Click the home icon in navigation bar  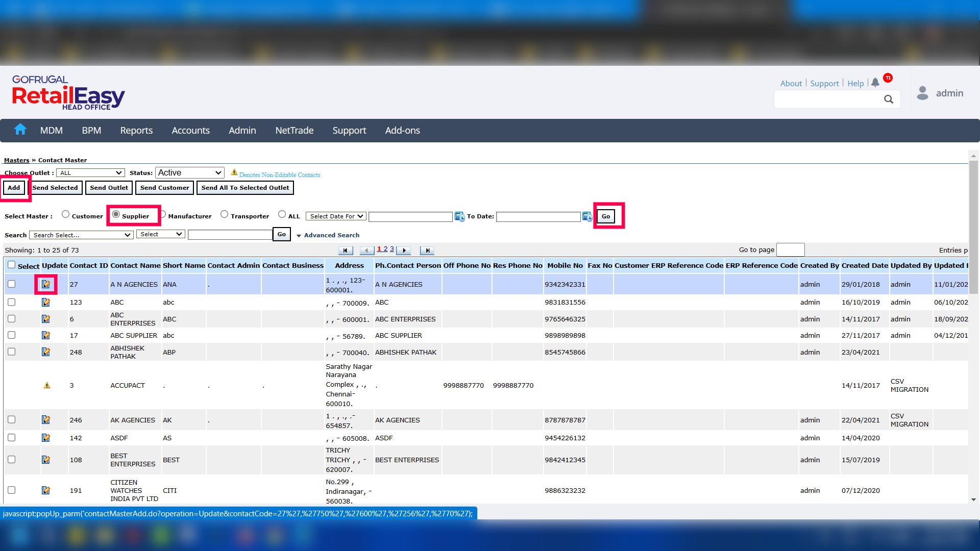[x=20, y=130]
